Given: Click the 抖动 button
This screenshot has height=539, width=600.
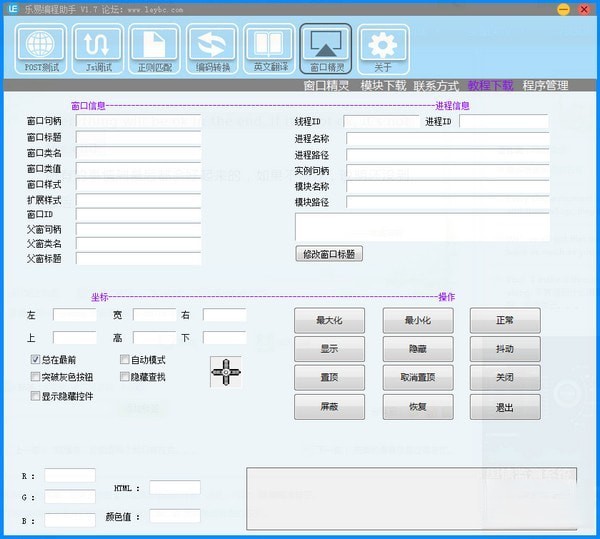Looking at the screenshot, I should [505, 349].
